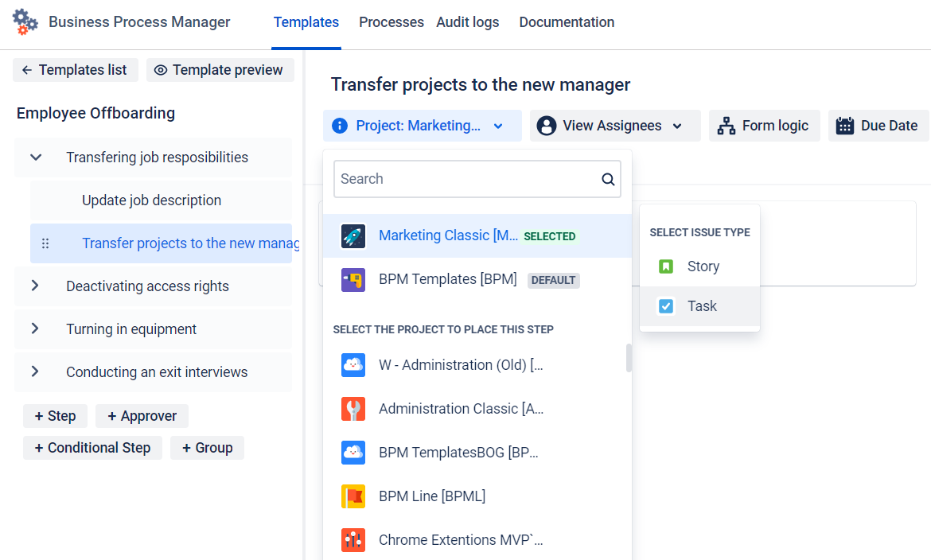The image size is (931, 560).
Task: Click the Administration Classic wrench icon
Action: tap(353, 409)
